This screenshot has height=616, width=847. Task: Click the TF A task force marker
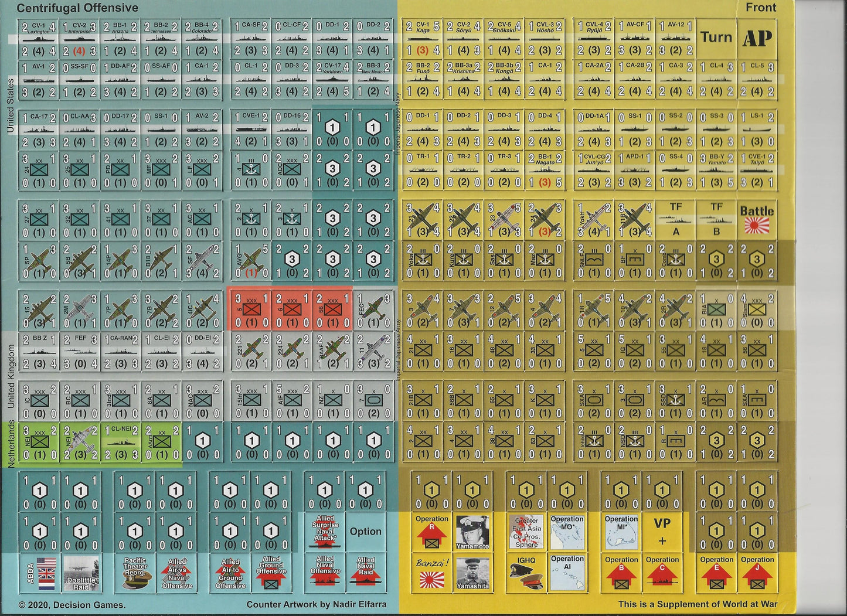tap(676, 219)
